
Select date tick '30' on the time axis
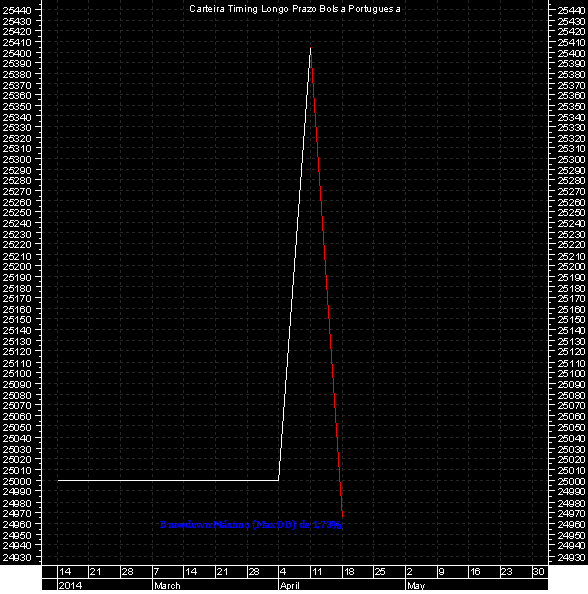click(538, 571)
